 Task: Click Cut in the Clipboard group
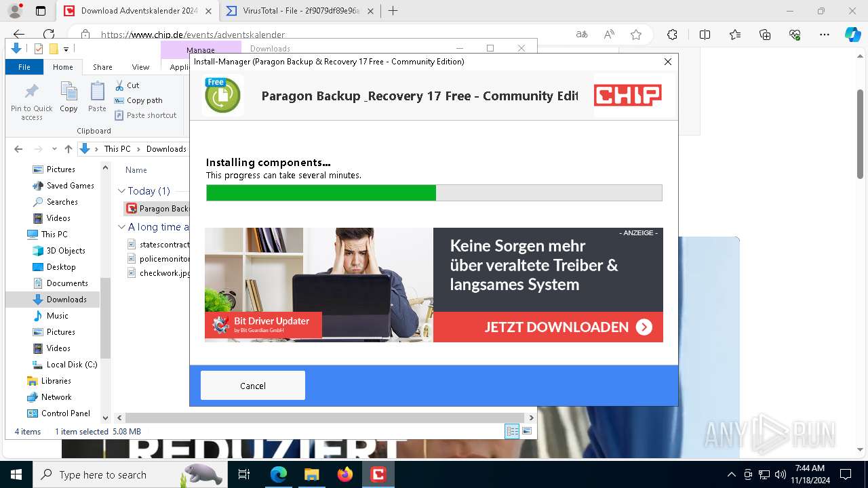tap(127, 85)
